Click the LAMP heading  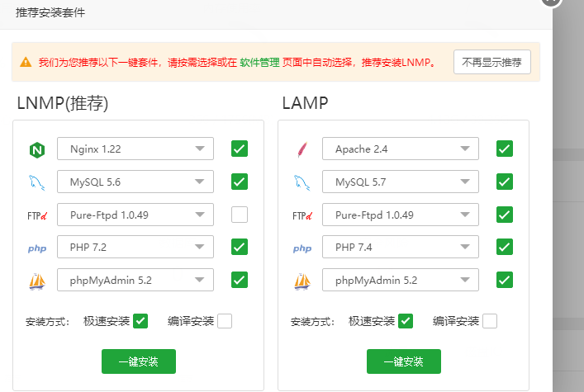click(x=305, y=103)
